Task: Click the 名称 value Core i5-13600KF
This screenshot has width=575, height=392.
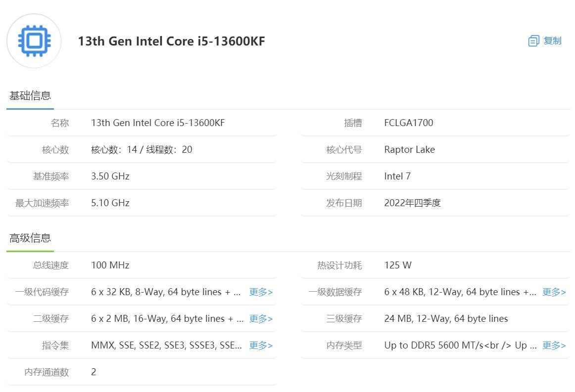Action: click(x=158, y=123)
